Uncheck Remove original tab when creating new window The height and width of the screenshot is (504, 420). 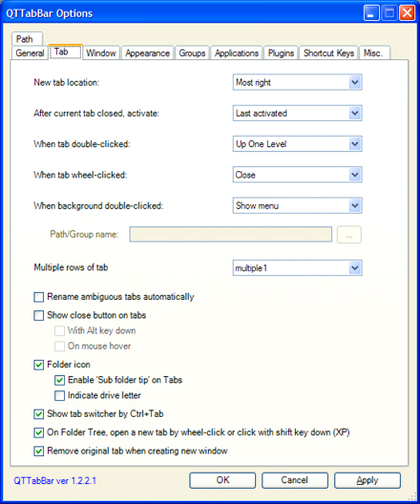[39, 451]
